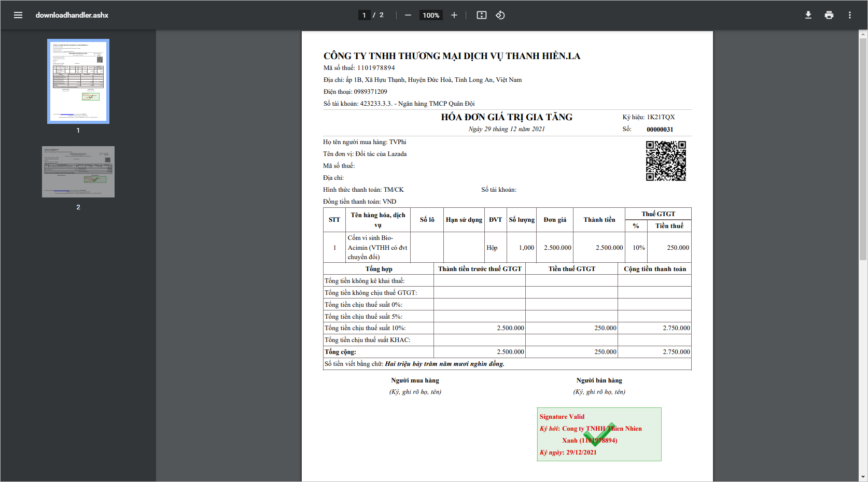Toggle the sidebar menu icon
The height and width of the screenshot is (482, 868).
click(x=18, y=15)
